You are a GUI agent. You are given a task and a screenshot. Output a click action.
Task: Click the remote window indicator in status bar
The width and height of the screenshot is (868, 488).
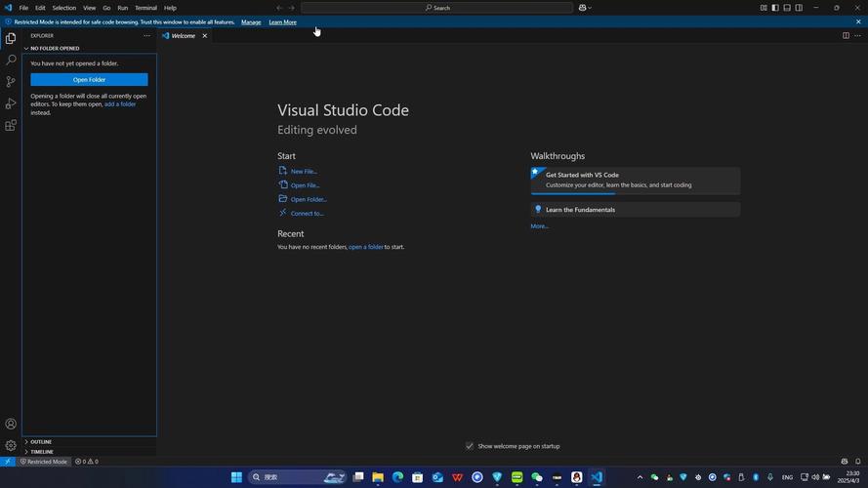[8, 462]
